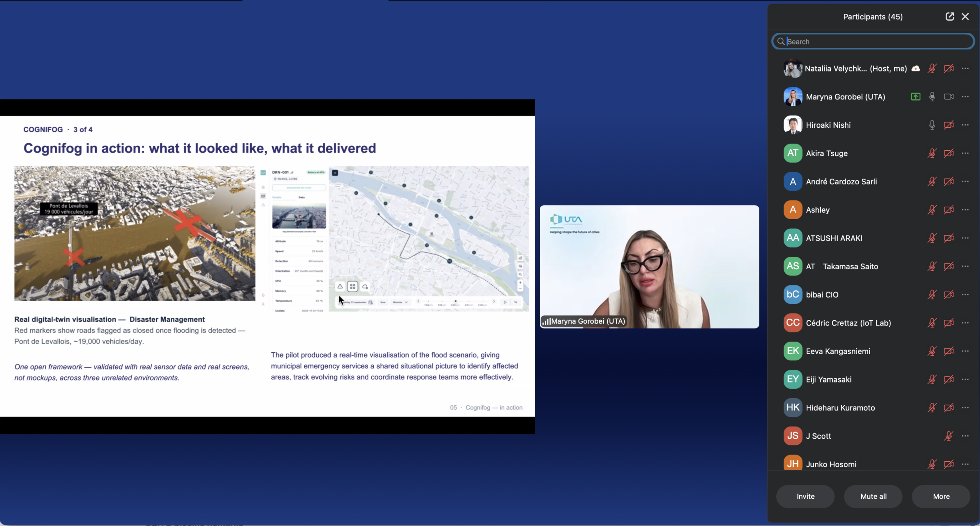Click the Mute all button

873,496
